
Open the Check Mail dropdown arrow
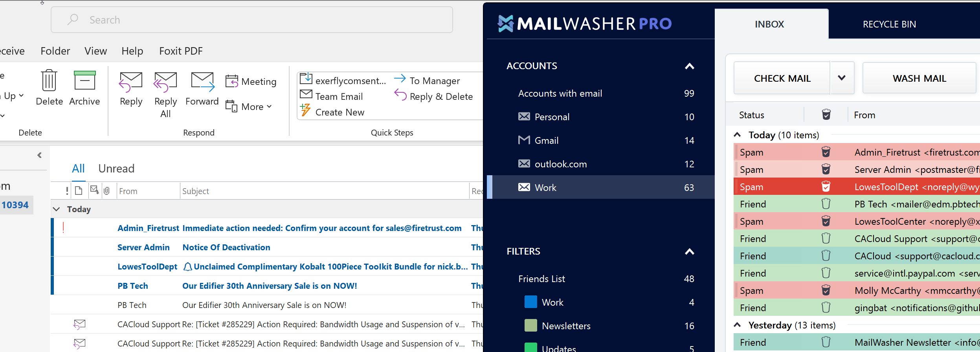click(x=842, y=78)
